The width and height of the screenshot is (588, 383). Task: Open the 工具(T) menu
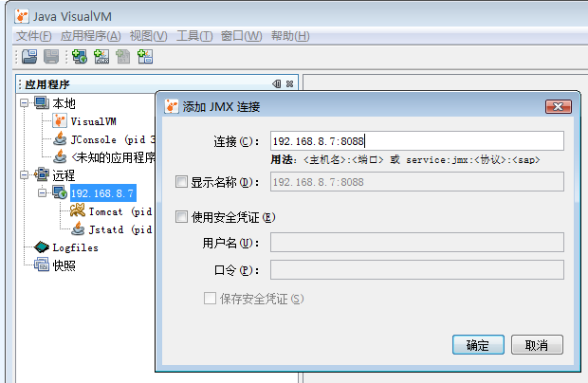[x=194, y=36]
